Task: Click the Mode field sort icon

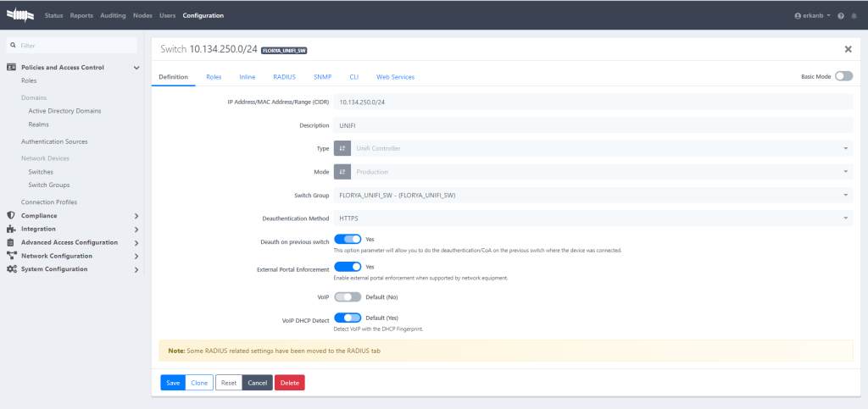Action: 342,171
